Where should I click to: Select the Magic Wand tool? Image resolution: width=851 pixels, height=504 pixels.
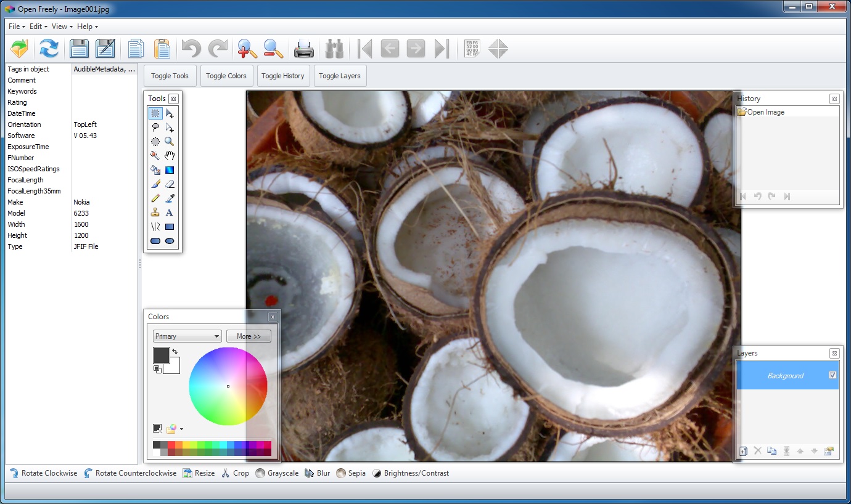(x=155, y=156)
